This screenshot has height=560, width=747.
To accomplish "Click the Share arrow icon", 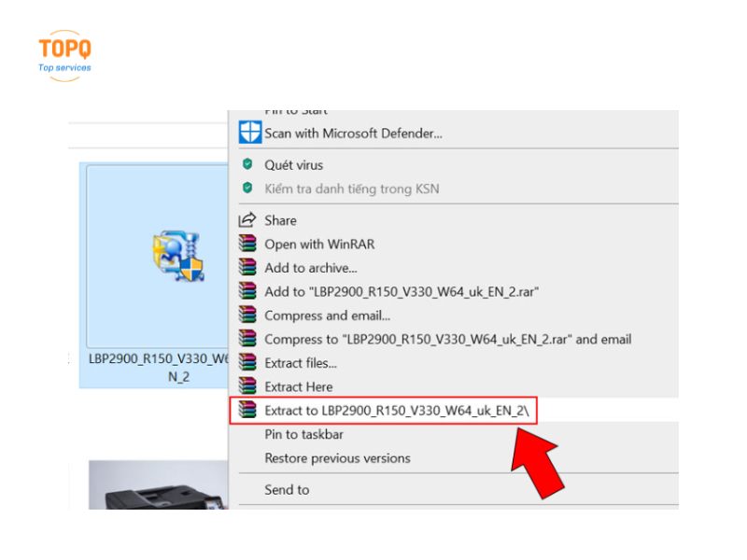I will pyautogui.click(x=247, y=220).
